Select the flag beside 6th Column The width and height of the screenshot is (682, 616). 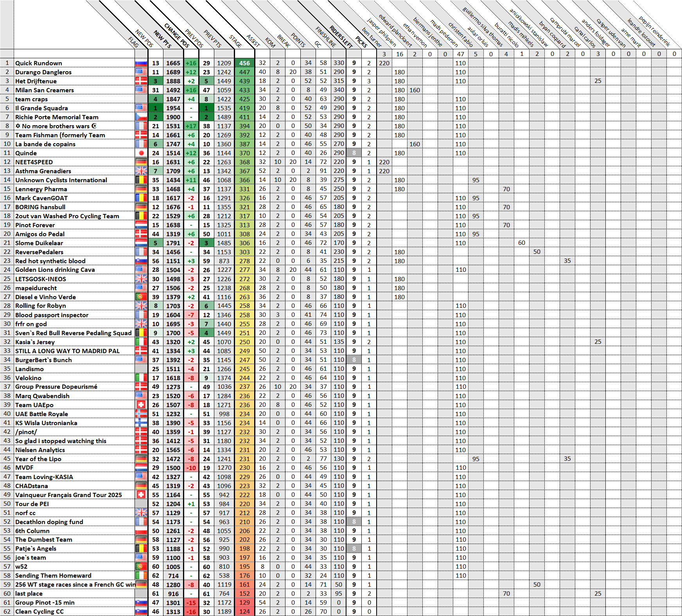141,531
